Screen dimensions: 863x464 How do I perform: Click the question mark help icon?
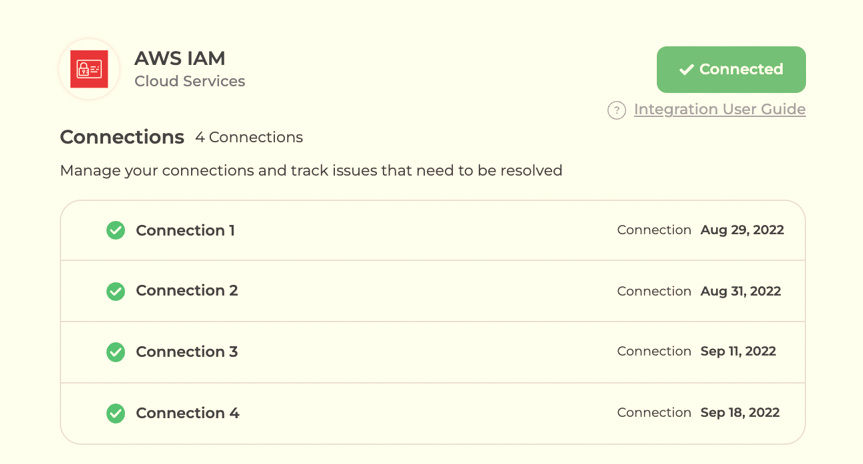click(616, 110)
